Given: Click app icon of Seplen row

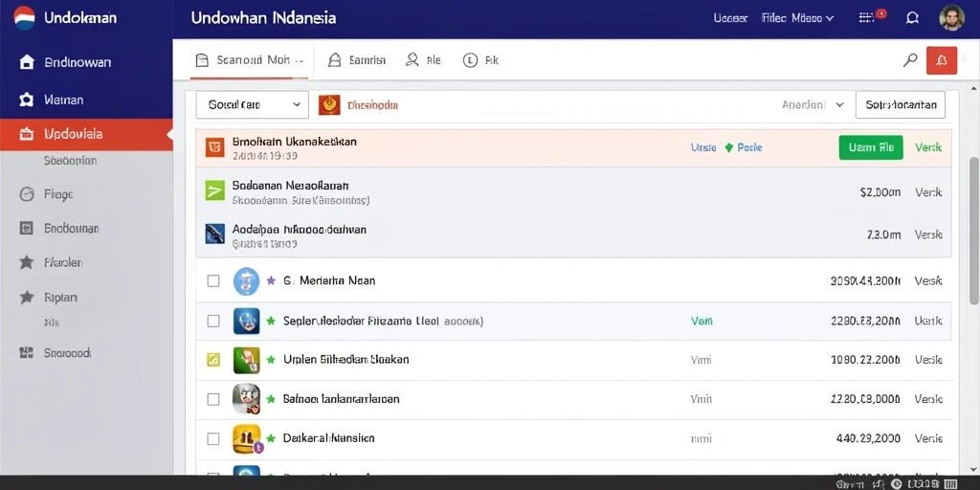Looking at the screenshot, I should click(x=246, y=322).
